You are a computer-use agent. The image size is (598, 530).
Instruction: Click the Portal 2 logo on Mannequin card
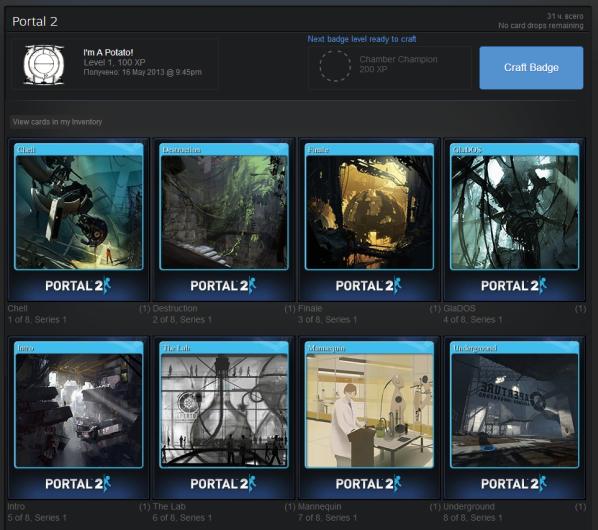[369, 483]
